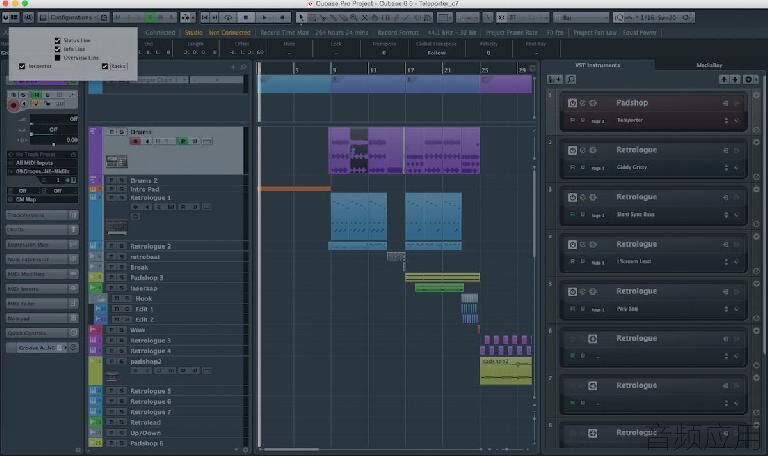Click the Record button in transport bar
The height and width of the screenshot is (456, 768).
pos(282,18)
